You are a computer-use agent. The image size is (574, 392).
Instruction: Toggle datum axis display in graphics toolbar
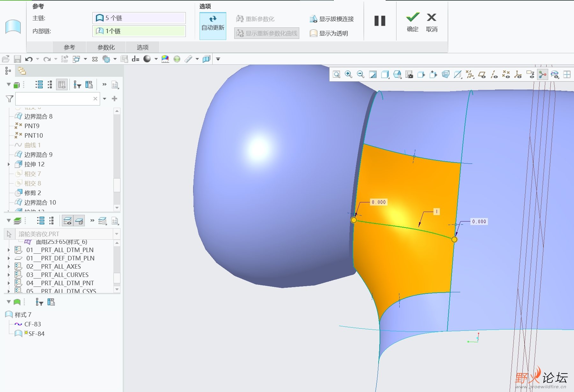click(x=494, y=75)
